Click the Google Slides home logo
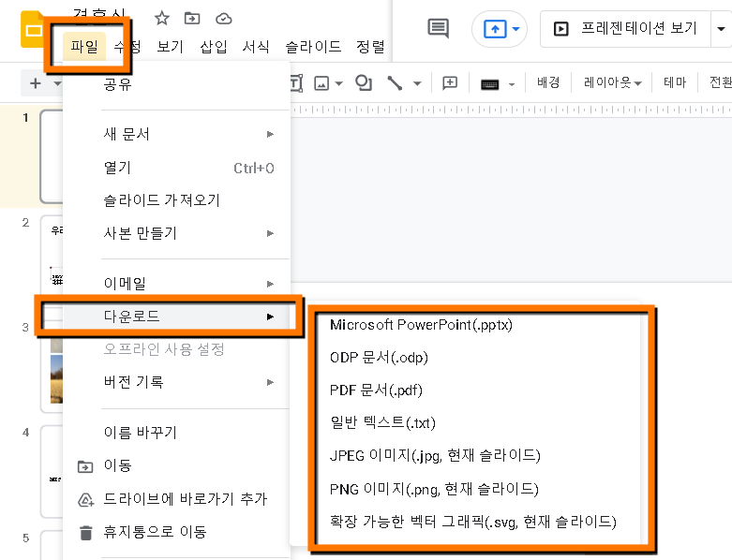 33,30
